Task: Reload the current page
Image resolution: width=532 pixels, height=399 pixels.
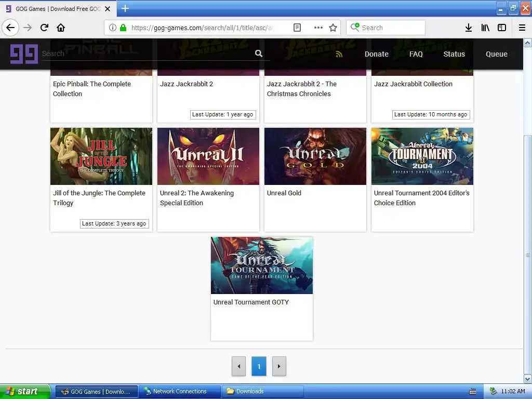Action: [44, 28]
